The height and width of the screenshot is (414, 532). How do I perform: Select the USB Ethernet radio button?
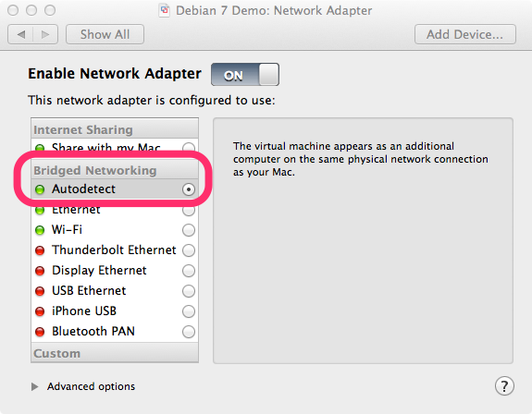(189, 291)
